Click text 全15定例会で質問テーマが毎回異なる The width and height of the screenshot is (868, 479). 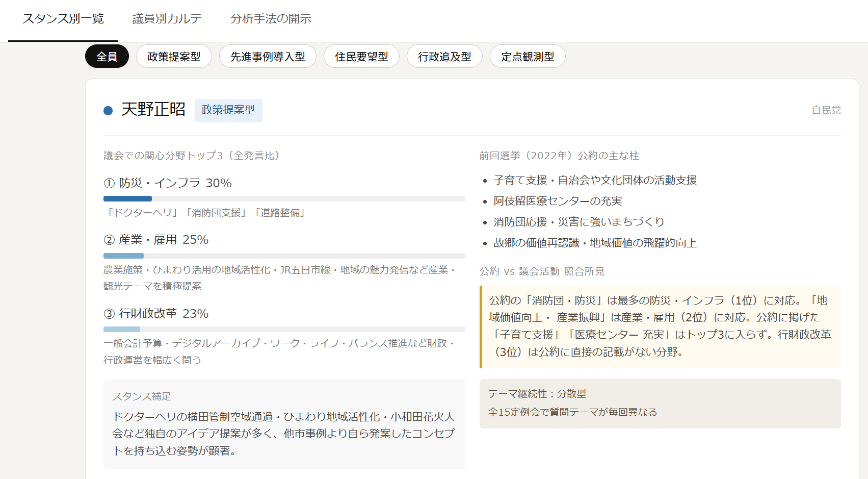(x=573, y=412)
